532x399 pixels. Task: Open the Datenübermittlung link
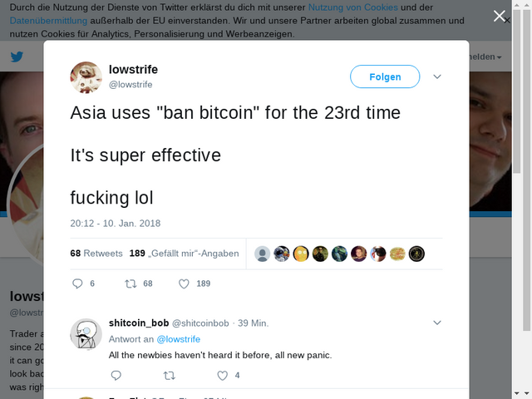pos(48,21)
